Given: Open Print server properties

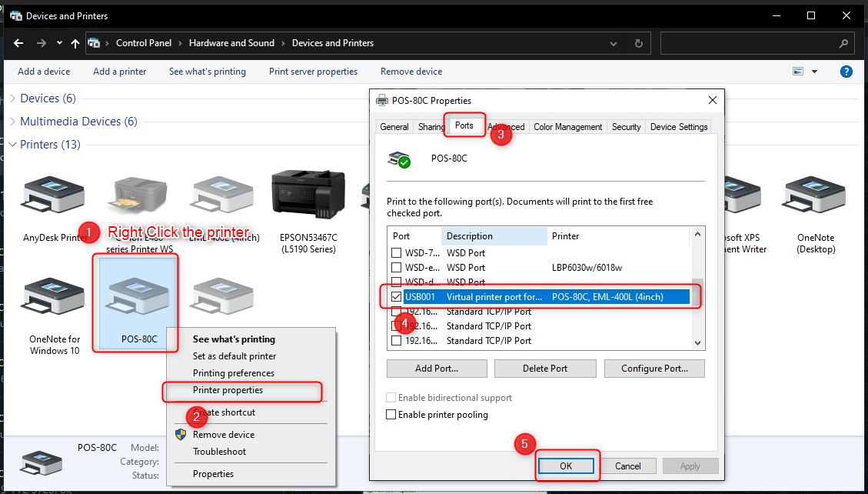Looking at the screenshot, I should (313, 71).
